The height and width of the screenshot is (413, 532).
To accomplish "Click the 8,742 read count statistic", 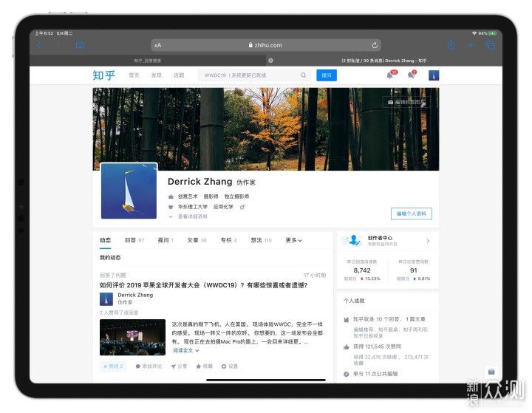I will click(x=362, y=270).
